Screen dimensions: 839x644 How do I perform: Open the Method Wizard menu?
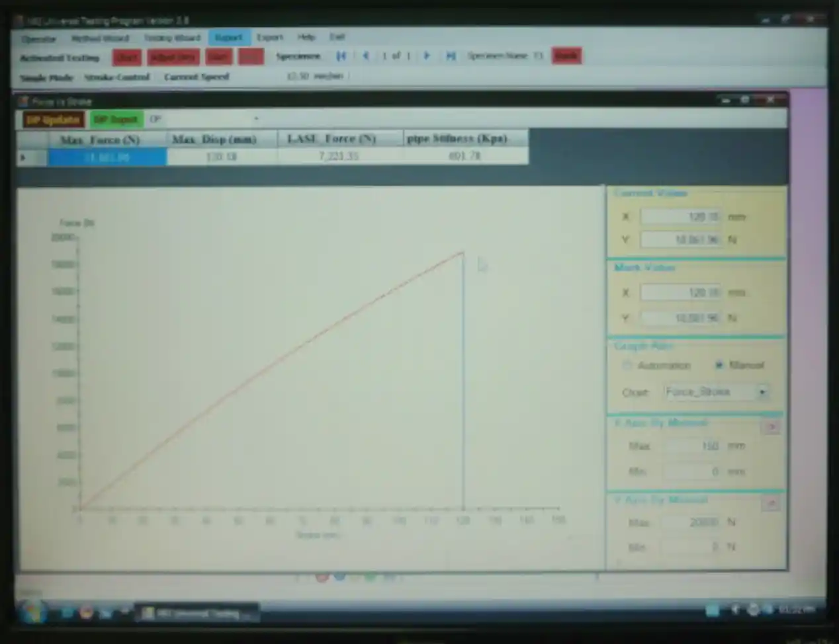pyautogui.click(x=100, y=38)
